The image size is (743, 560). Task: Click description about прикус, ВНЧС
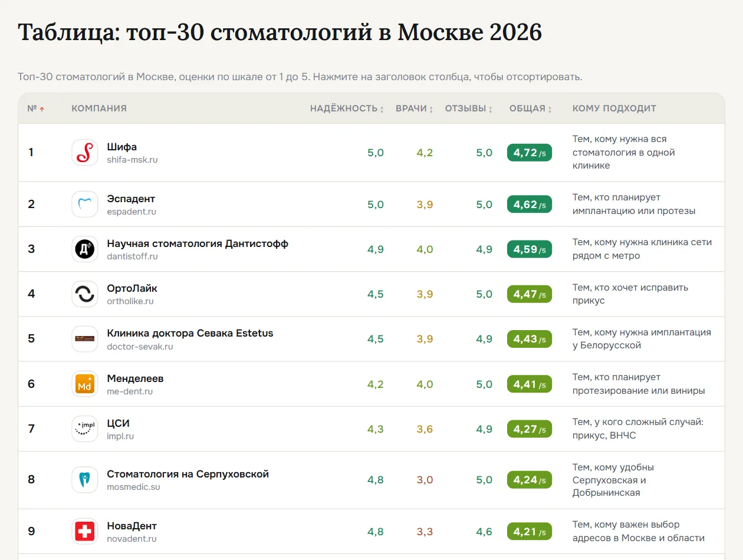pyautogui.click(x=638, y=429)
